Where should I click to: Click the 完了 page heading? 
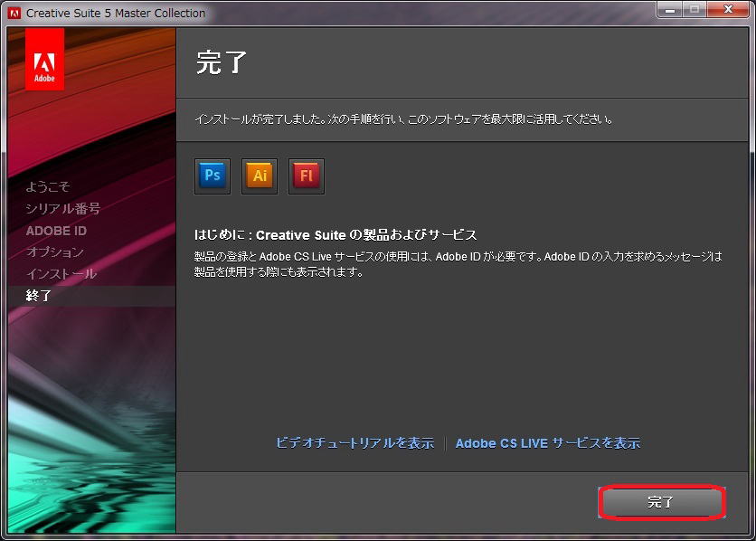pos(222,62)
